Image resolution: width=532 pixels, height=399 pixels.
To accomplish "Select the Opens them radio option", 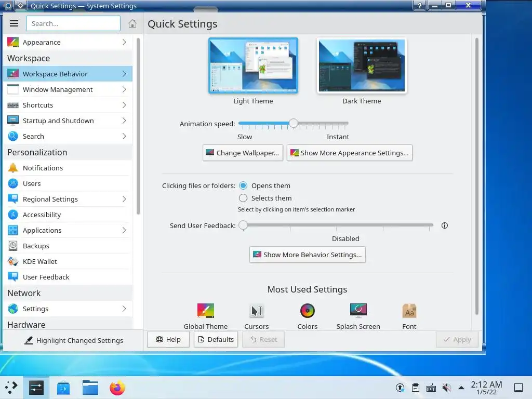I will (243, 185).
